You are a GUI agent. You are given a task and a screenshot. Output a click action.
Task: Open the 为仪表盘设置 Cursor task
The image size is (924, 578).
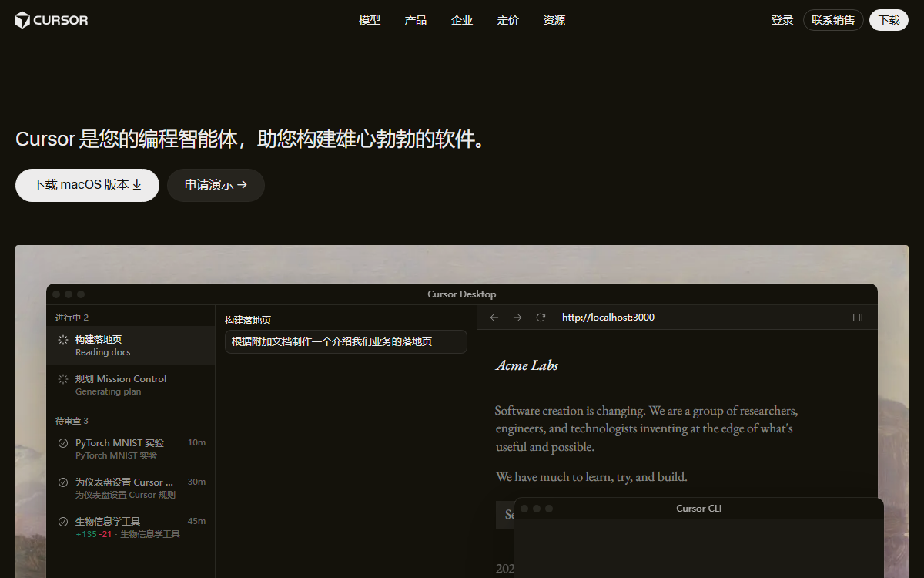click(131, 488)
